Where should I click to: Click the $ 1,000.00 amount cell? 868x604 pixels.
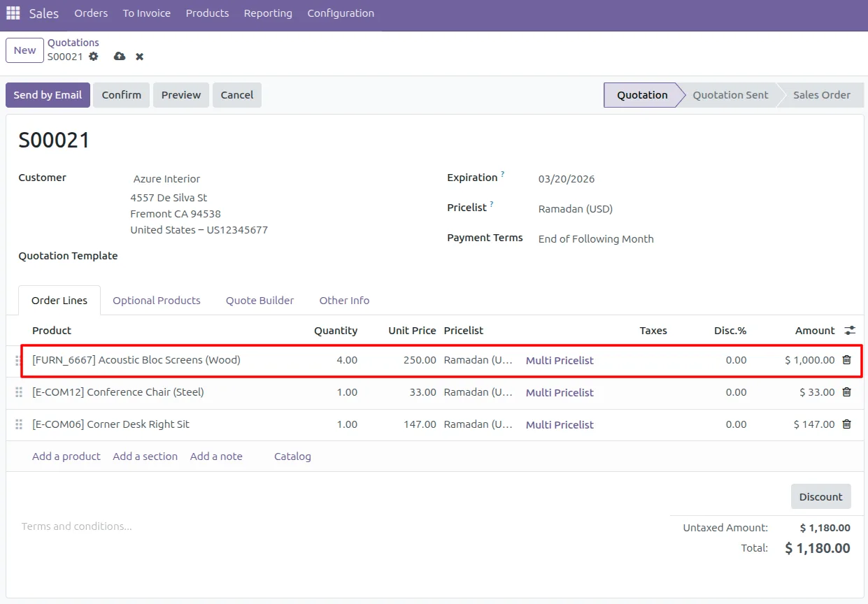[809, 361]
